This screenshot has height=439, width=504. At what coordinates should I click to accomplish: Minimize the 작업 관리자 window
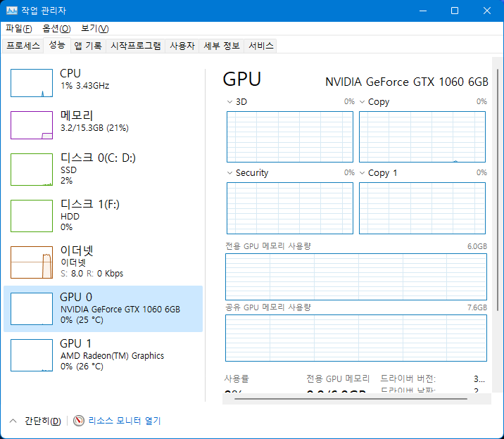click(423, 11)
